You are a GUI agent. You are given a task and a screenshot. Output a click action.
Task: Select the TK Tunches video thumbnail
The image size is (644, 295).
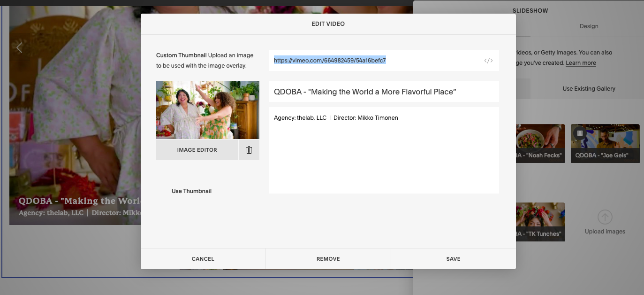coord(540,222)
